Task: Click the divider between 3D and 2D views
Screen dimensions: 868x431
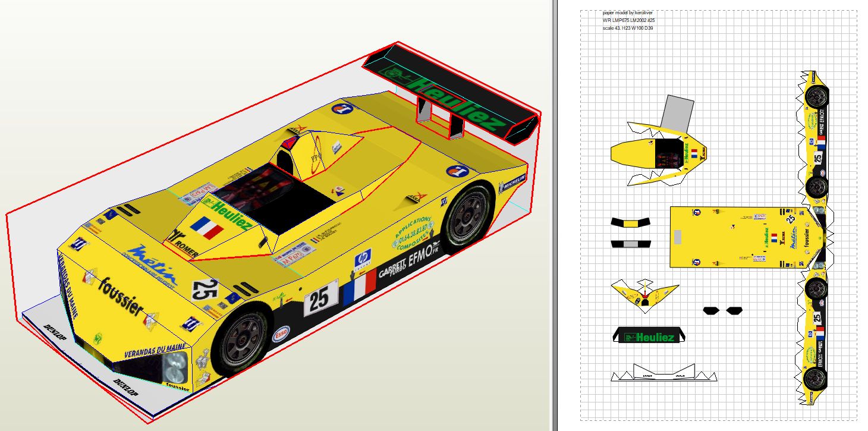Action: click(555, 215)
